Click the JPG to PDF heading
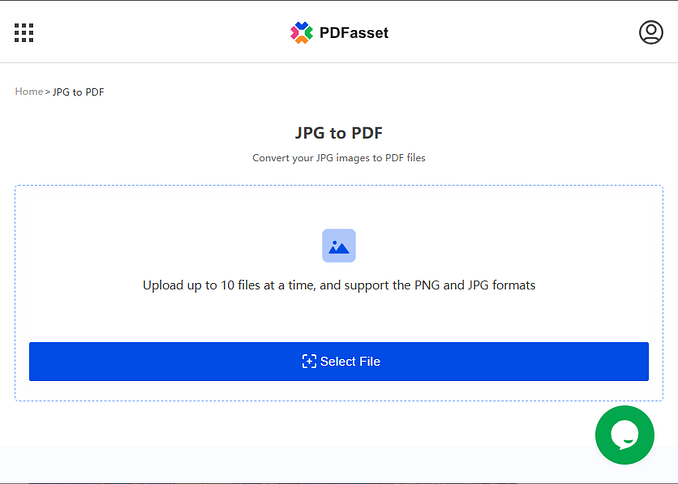Viewport: 678px width, 484px height. [339, 133]
